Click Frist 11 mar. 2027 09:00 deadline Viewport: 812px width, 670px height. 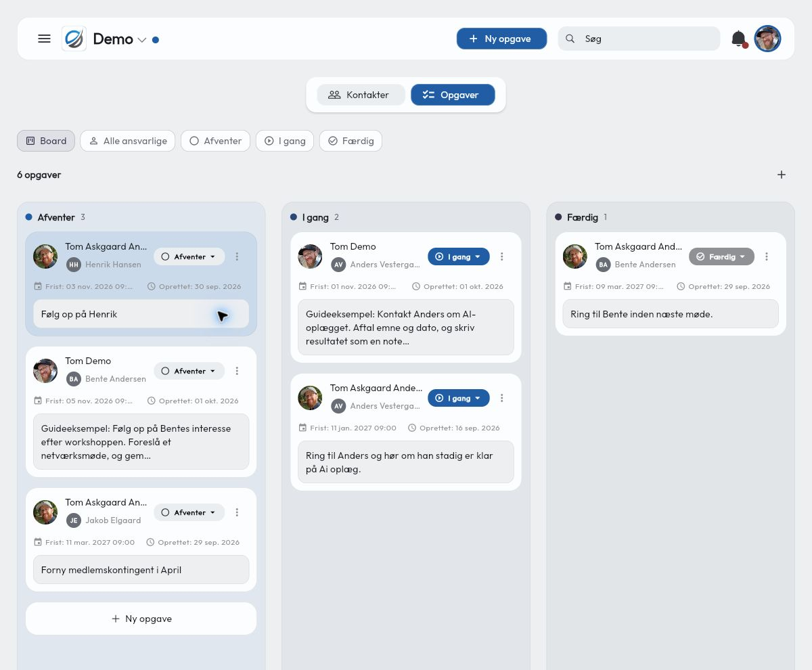point(85,542)
